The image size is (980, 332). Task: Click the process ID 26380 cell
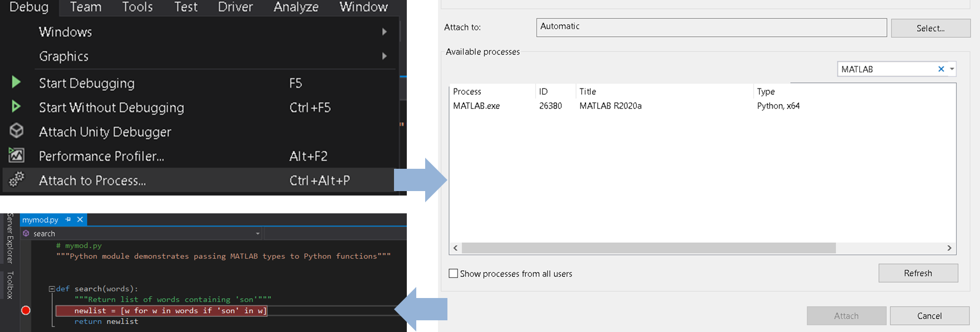550,106
